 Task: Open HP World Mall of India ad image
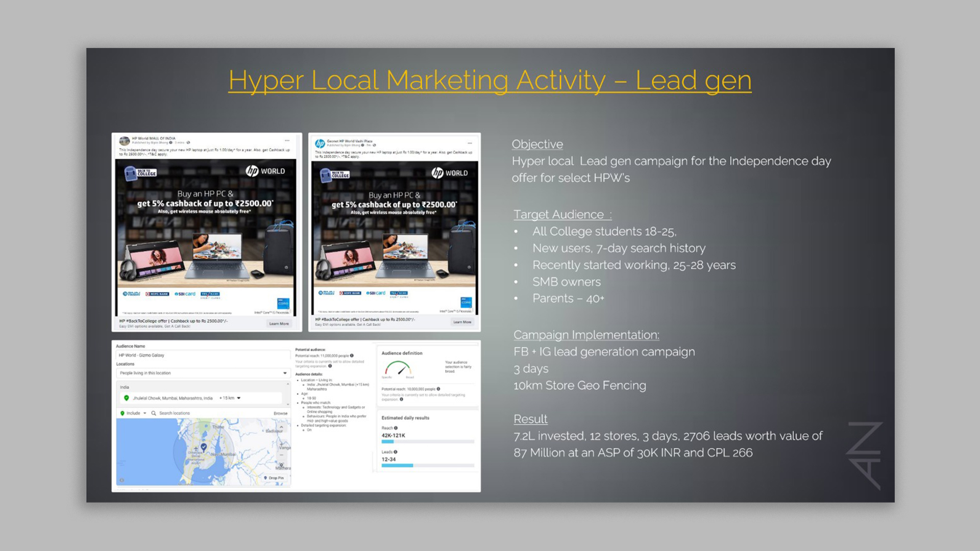click(206, 237)
